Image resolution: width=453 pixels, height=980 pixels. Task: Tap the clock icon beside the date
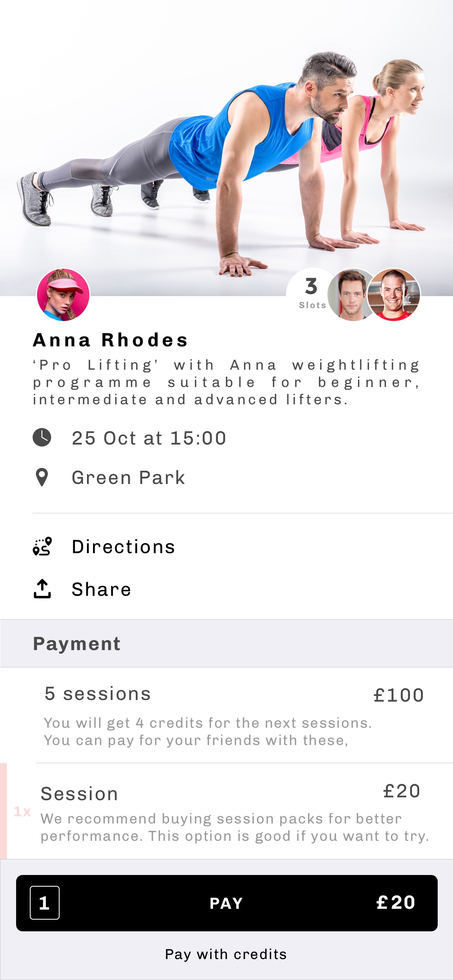click(x=42, y=438)
